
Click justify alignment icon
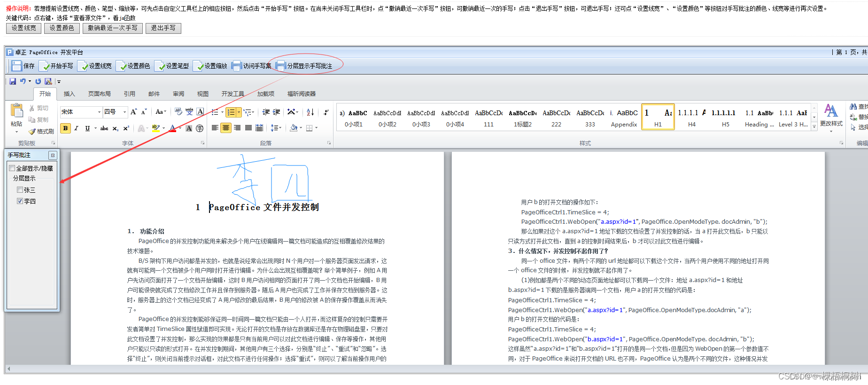point(248,128)
